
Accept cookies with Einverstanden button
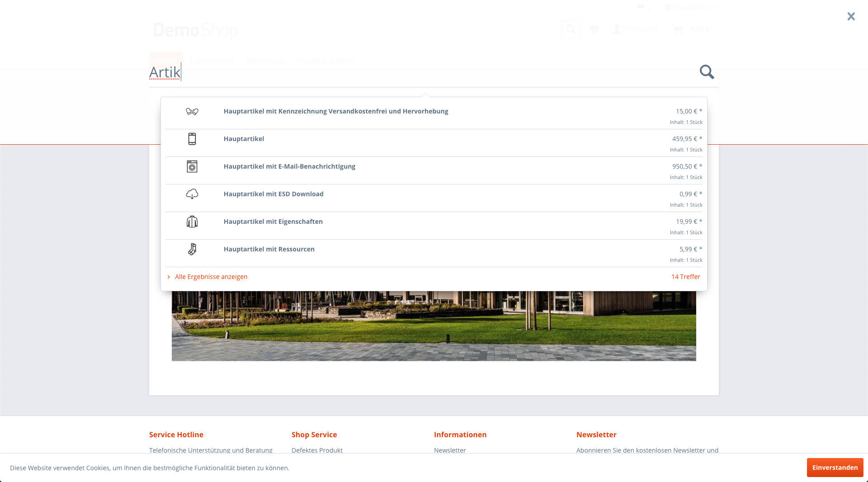[x=835, y=468]
